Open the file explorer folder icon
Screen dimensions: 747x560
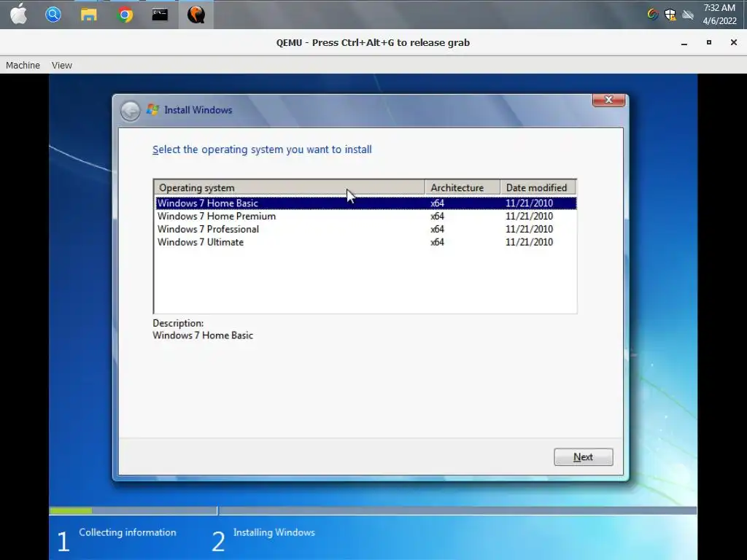pos(88,15)
